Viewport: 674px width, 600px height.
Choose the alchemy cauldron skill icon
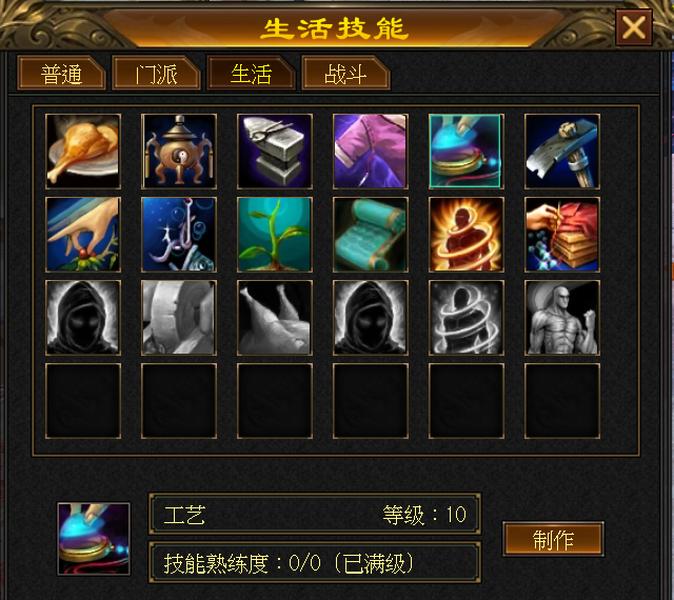(179, 151)
